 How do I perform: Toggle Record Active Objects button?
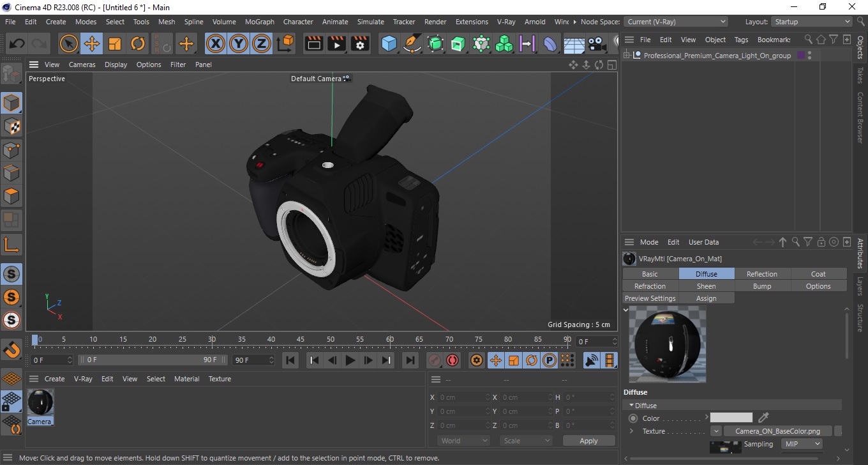[435, 360]
